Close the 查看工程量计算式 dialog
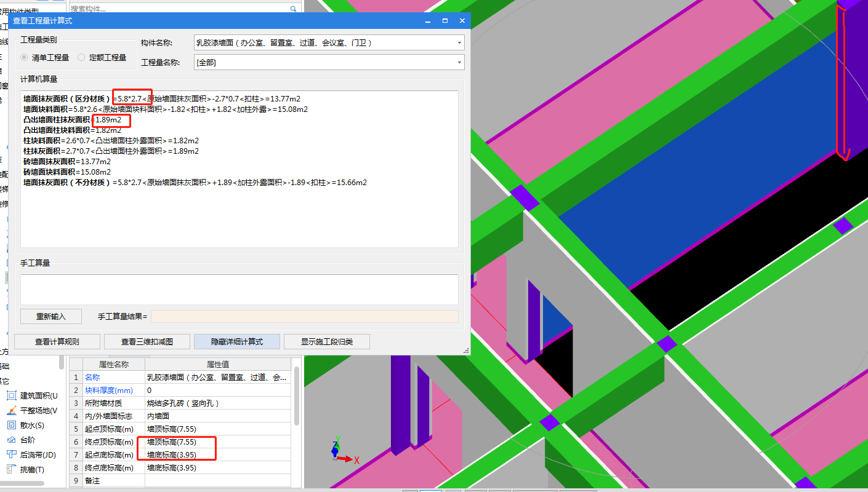This screenshot has width=868, height=492. coord(462,20)
